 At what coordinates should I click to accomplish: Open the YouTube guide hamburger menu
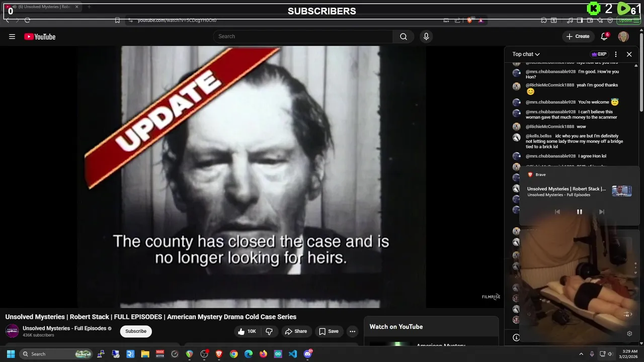coord(12,36)
